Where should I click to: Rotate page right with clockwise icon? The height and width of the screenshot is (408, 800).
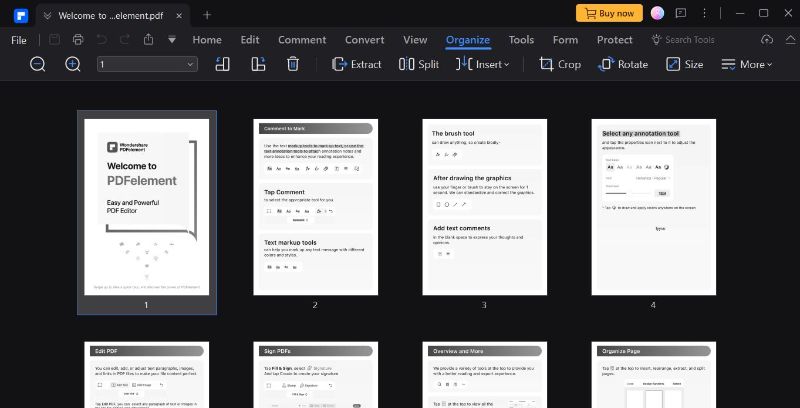click(x=258, y=64)
